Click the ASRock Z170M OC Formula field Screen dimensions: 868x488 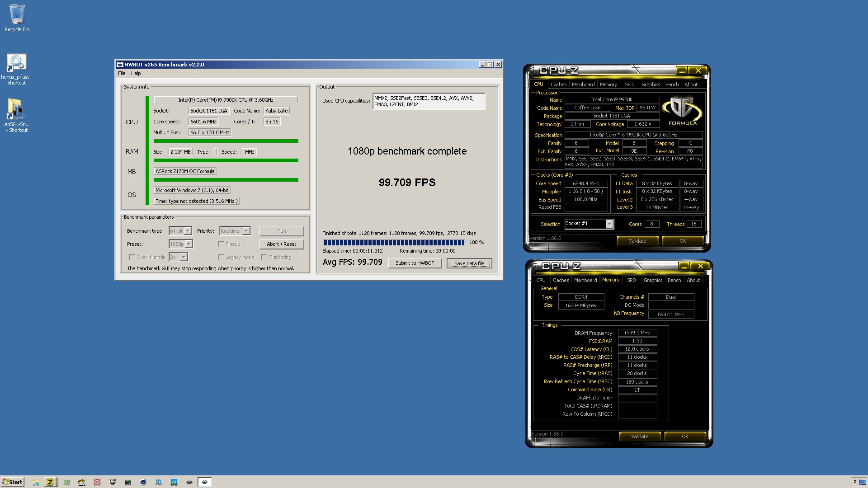(x=185, y=171)
